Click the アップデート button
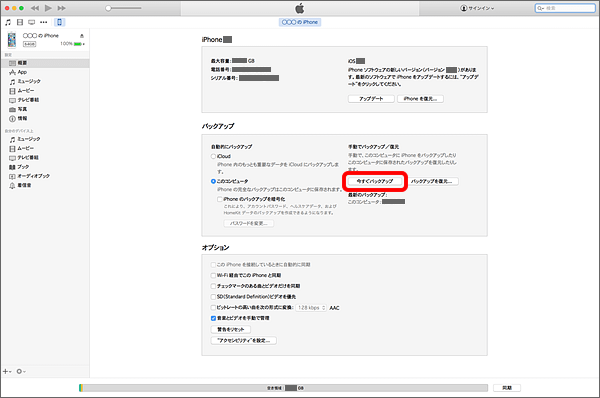Image resolution: width=600 pixels, height=398 pixels. [x=371, y=99]
